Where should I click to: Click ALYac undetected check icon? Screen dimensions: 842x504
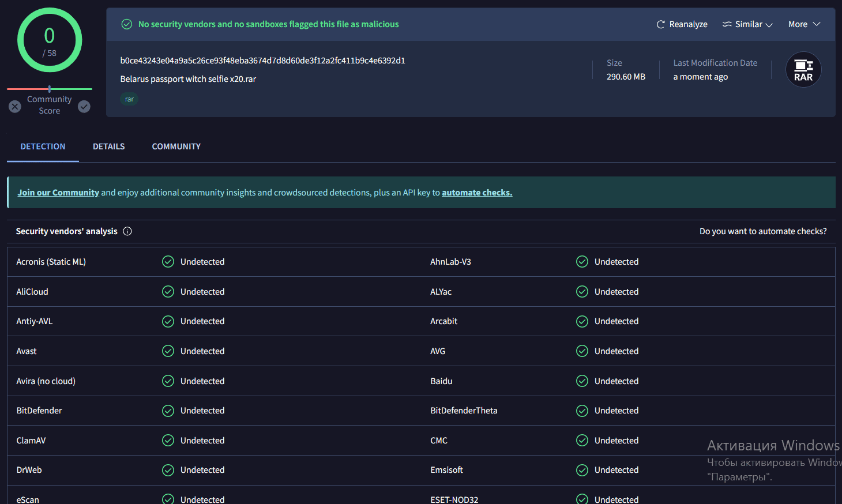pyautogui.click(x=582, y=292)
